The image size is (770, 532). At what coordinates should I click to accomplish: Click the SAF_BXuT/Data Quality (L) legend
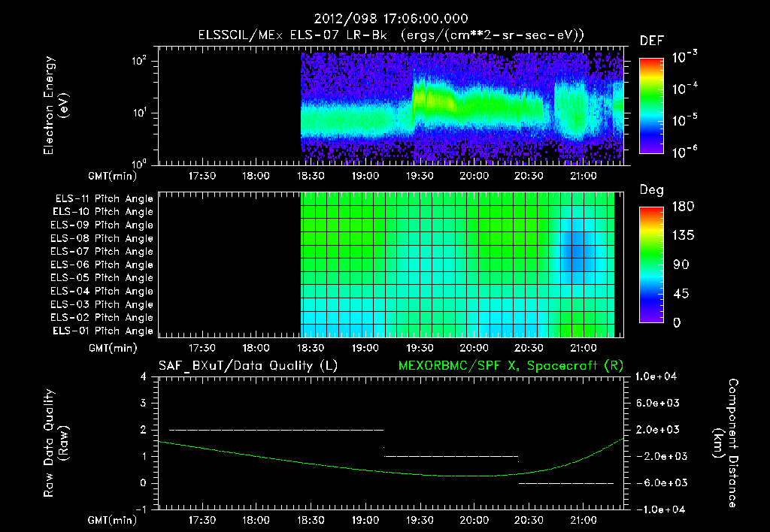tap(248, 366)
